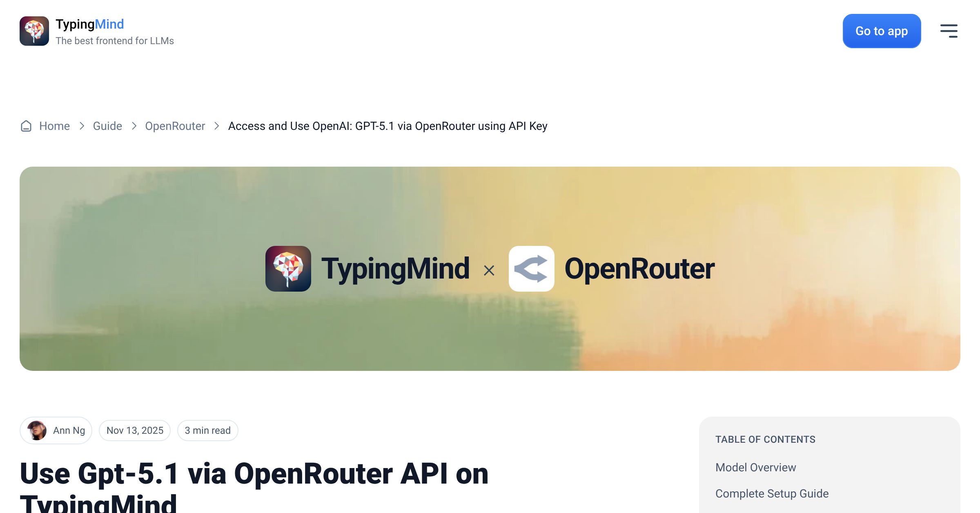Click the home icon in breadcrumb
The image size is (980, 513).
(x=26, y=126)
